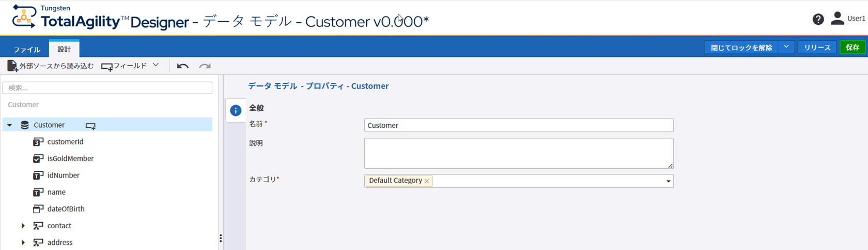Open the User1 profile icon
The height and width of the screenshot is (250, 868).
coord(837,19)
